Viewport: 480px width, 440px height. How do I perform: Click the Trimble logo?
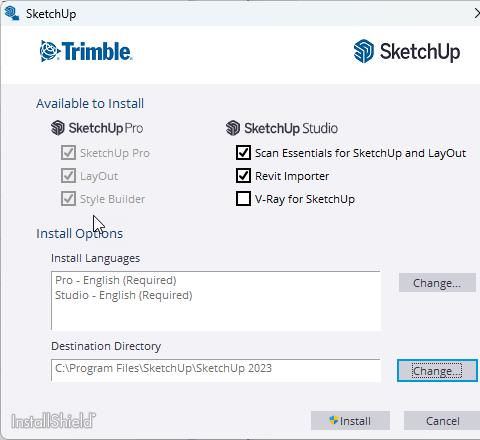pos(86,51)
